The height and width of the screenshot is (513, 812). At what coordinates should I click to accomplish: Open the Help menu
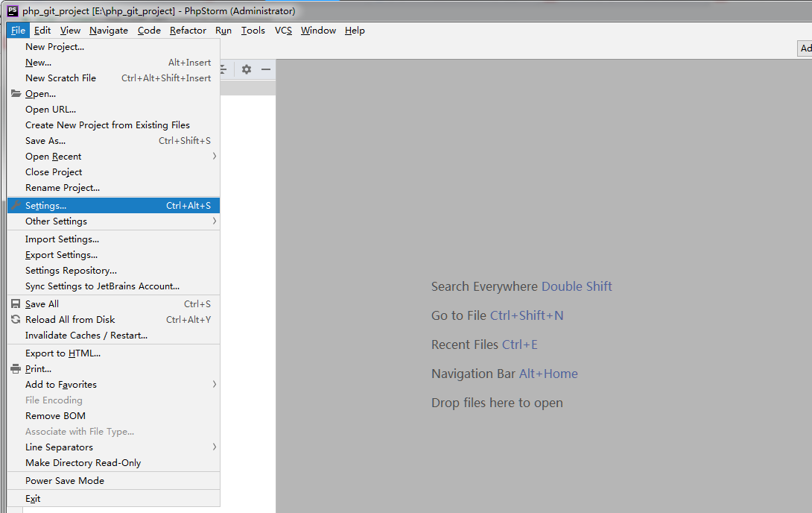pyautogui.click(x=355, y=31)
